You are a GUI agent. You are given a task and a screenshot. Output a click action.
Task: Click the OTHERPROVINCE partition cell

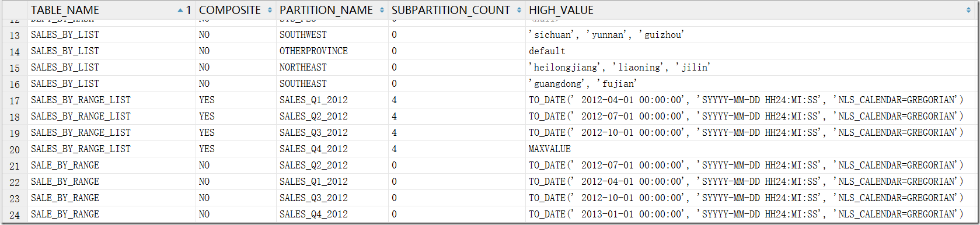click(313, 51)
